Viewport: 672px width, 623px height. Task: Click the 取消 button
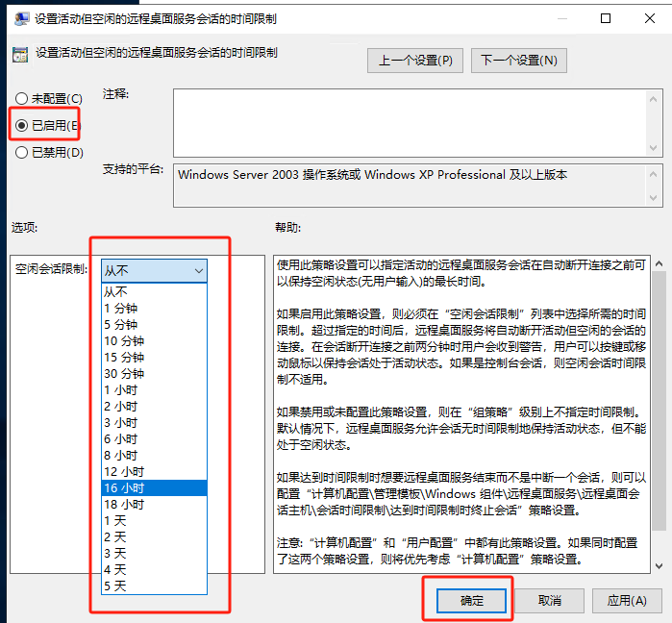(549, 600)
